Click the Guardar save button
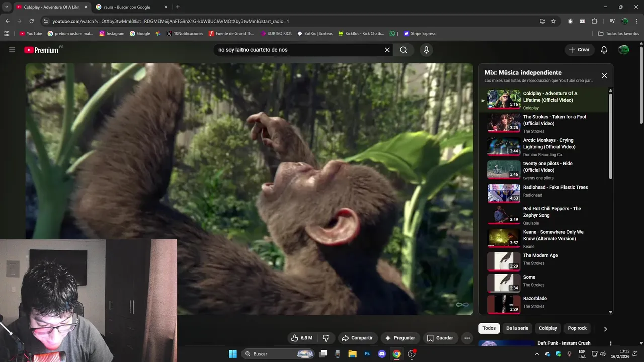The width and height of the screenshot is (644, 362). (x=440, y=338)
